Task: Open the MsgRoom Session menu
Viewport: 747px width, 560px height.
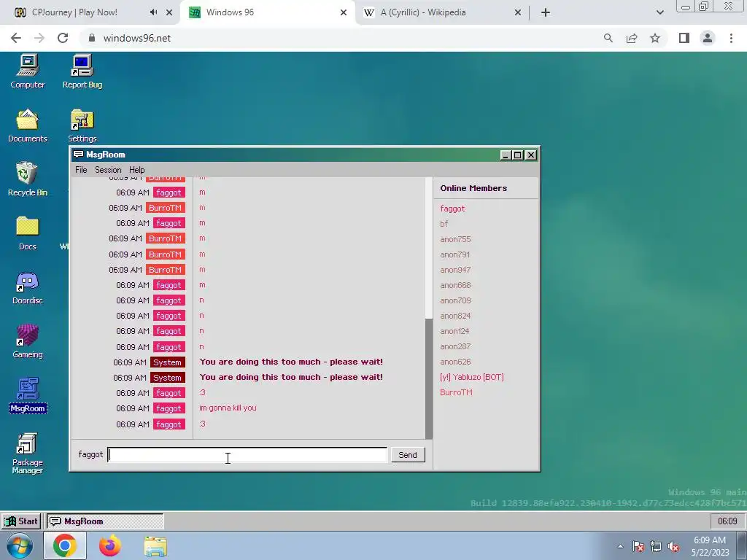Action: point(108,170)
